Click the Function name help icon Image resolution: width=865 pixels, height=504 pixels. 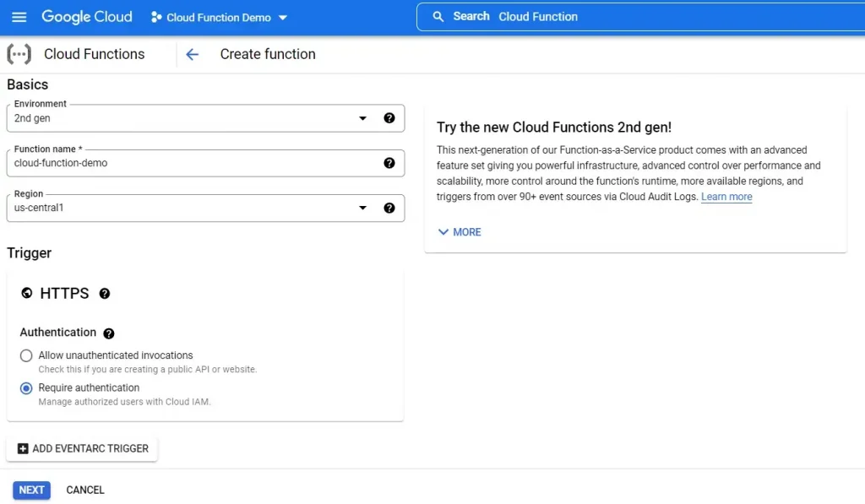[x=389, y=163]
